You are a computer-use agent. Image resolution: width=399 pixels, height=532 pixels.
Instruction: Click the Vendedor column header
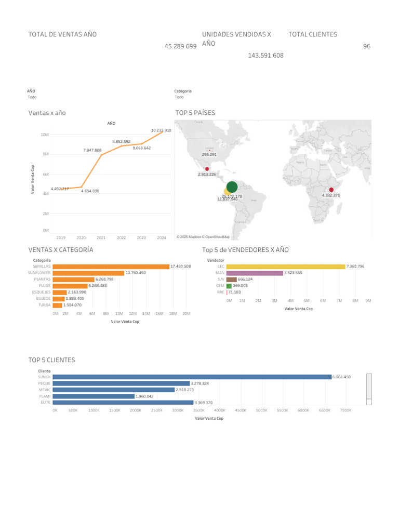216,260
